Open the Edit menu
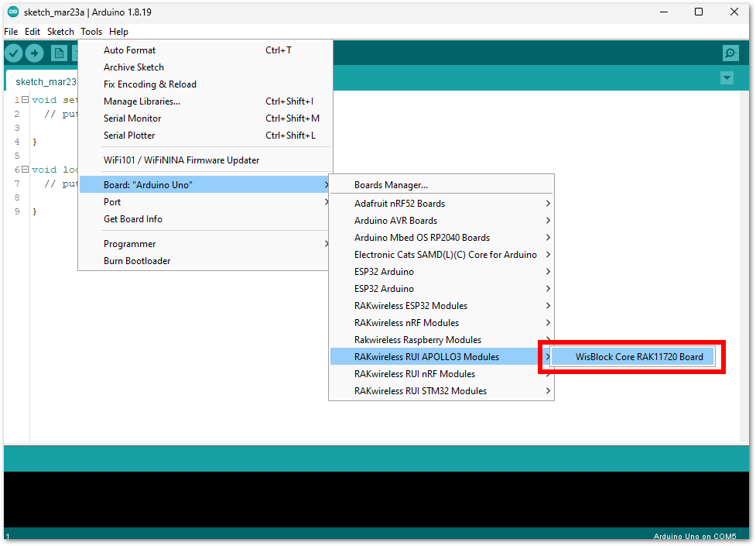The height and width of the screenshot is (546, 756). tap(32, 32)
